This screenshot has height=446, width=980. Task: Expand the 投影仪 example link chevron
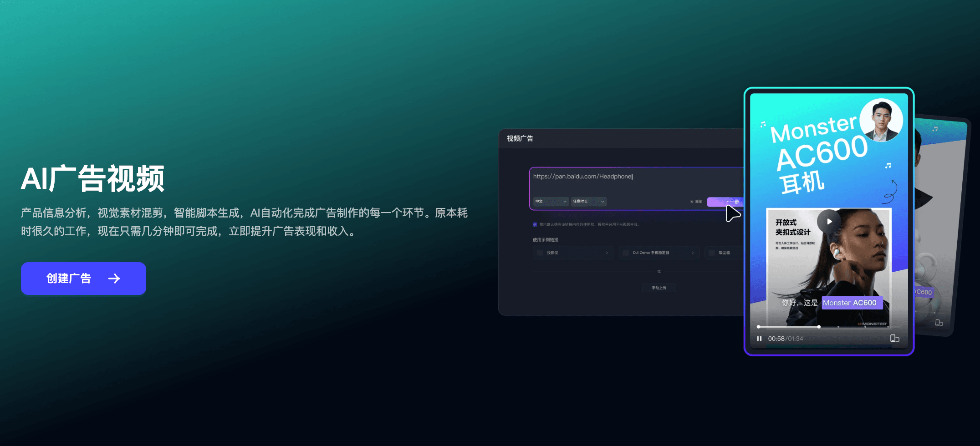pos(607,253)
